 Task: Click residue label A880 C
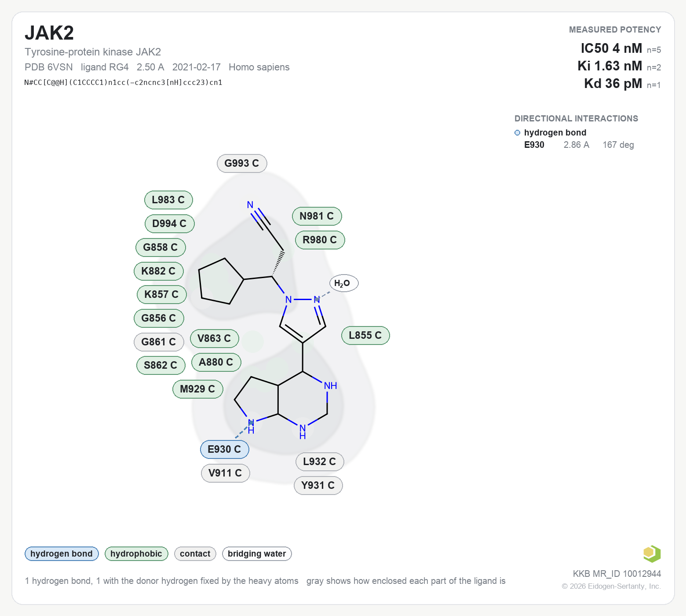pyautogui.click(x=216, y=362)
